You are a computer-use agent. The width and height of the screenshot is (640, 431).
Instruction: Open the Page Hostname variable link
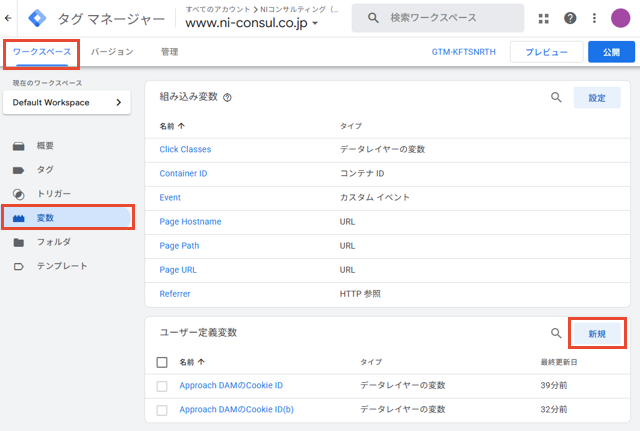point(190,222)
